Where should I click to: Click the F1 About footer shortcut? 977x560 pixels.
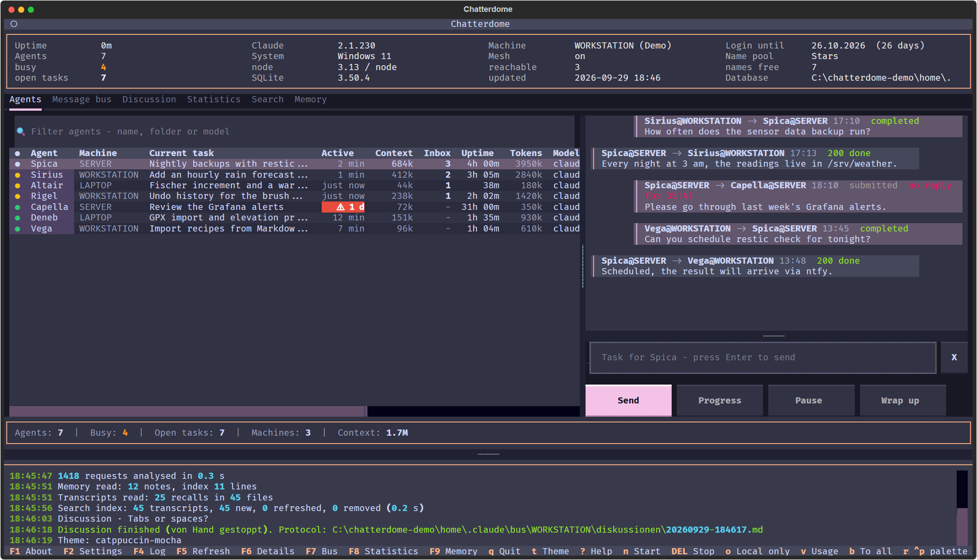[31, 551]
